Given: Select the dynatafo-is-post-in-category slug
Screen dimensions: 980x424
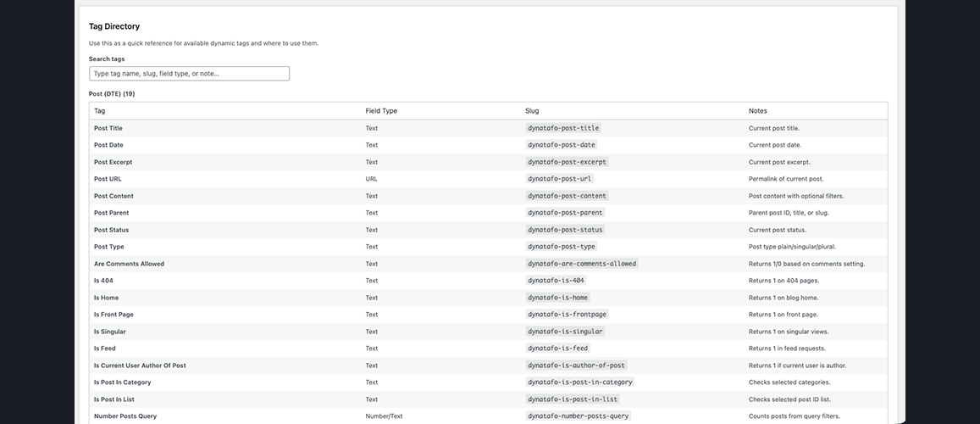Looking at the screenshot, I should [x=580, y=382].
